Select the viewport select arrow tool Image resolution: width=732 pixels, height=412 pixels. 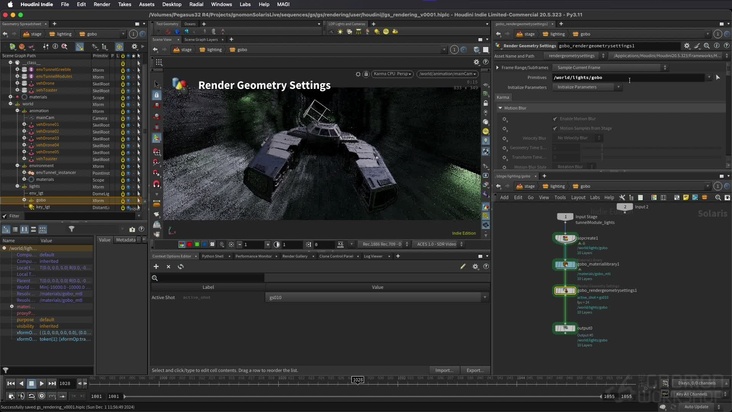(x=157, y=84)
